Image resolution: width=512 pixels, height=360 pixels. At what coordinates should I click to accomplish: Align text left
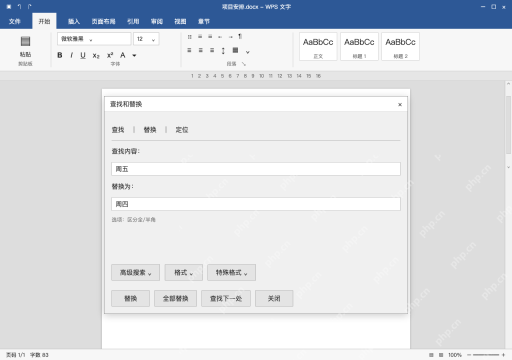(189, 50)
